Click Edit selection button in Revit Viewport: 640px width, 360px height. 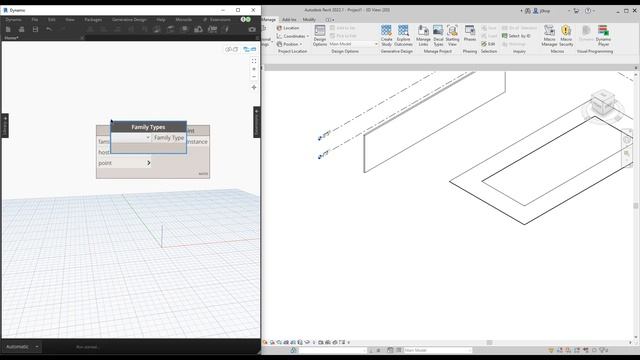[488, 44]
